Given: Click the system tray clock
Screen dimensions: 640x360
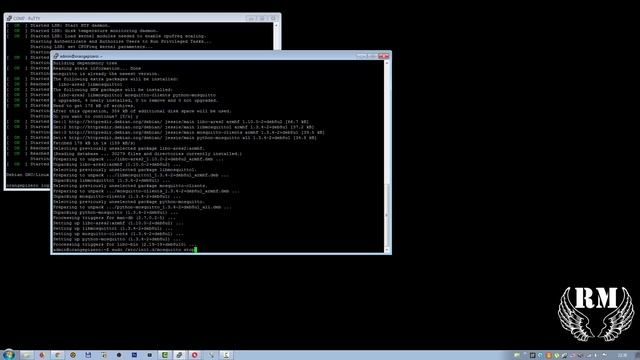Looking at the screenshot, I should 622,356.
